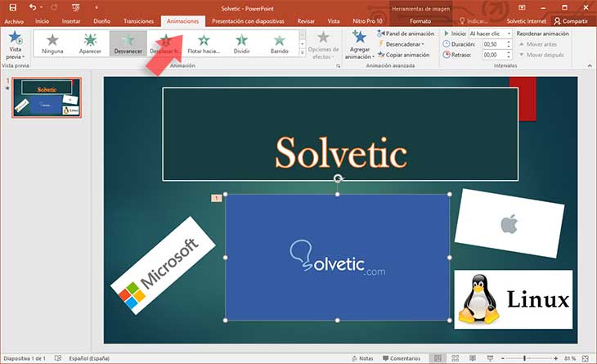Open the Nitro Pro 10 tab
597x364 pixels.
click(367, 21)
